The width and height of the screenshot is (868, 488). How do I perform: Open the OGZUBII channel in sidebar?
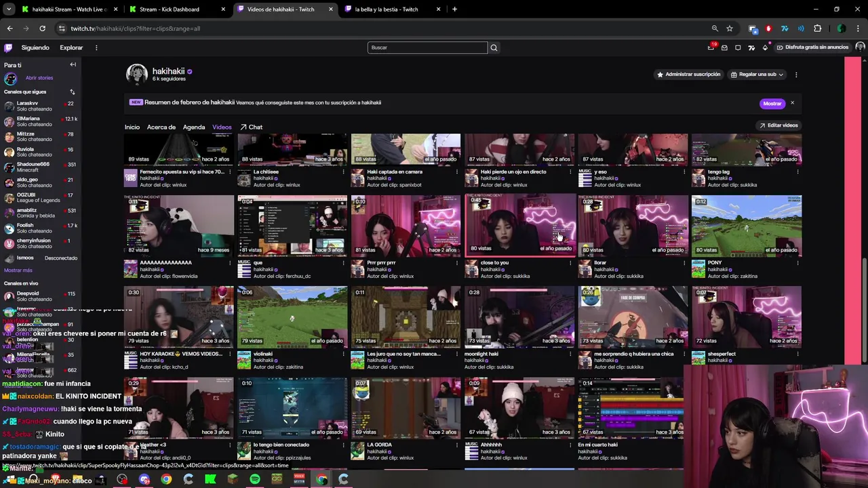coord(41,197)
